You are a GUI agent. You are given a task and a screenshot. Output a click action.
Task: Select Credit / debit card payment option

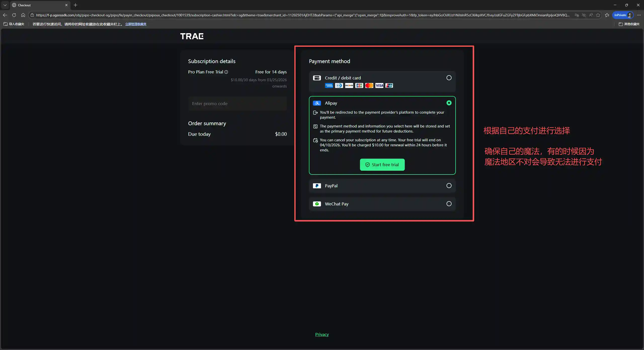click(x=449, y=78)
